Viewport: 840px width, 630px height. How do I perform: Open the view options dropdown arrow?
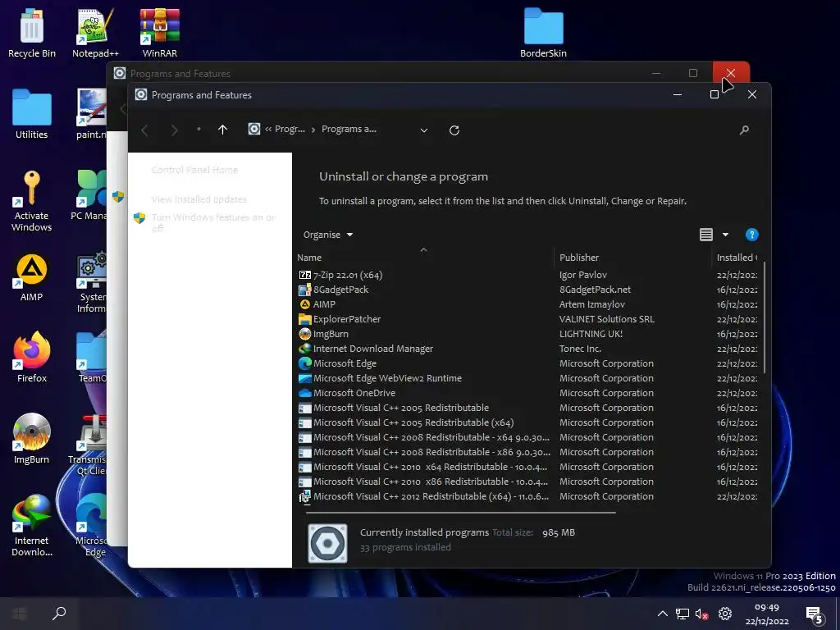725,235
